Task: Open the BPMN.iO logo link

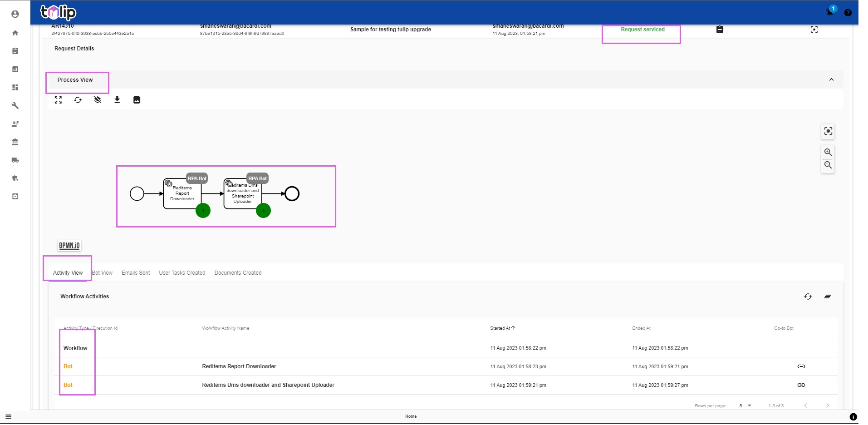Action: point(69,246)
